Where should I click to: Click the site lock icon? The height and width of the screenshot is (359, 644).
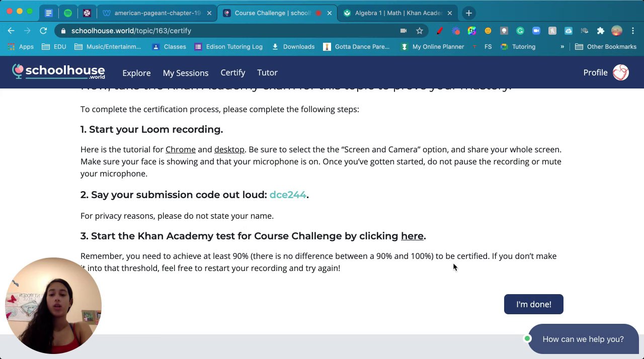63,31
